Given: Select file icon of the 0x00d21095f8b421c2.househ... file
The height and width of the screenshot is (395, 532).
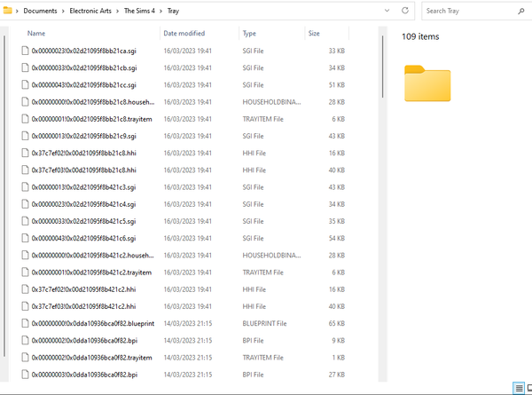Looking at the screenshot, I should tap(25, 255).
